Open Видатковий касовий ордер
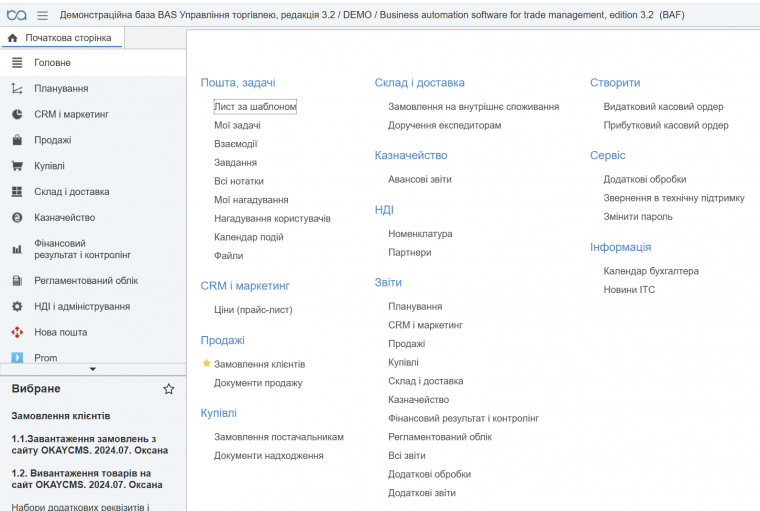The width and height of the screenshot is (760, 511). [663, 107]
